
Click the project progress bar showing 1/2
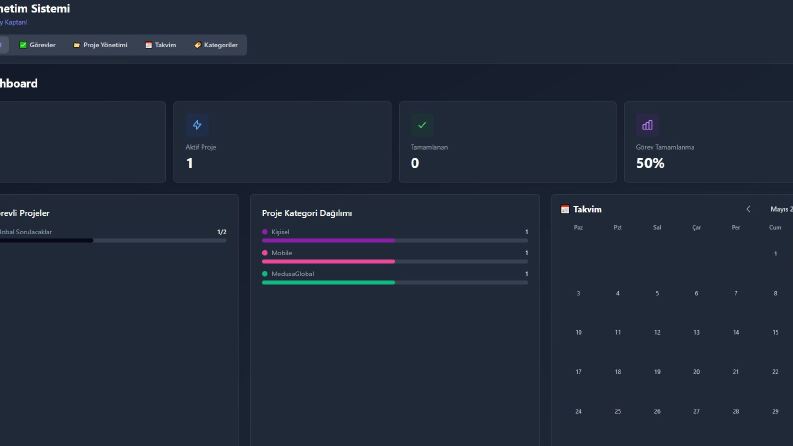coord(113,241)
